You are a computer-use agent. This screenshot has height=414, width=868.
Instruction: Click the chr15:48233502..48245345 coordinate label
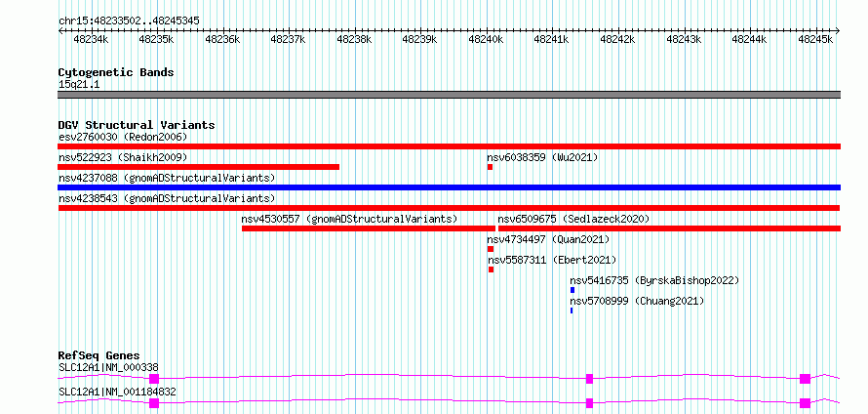pyautogui.click(x=129, y=21)
